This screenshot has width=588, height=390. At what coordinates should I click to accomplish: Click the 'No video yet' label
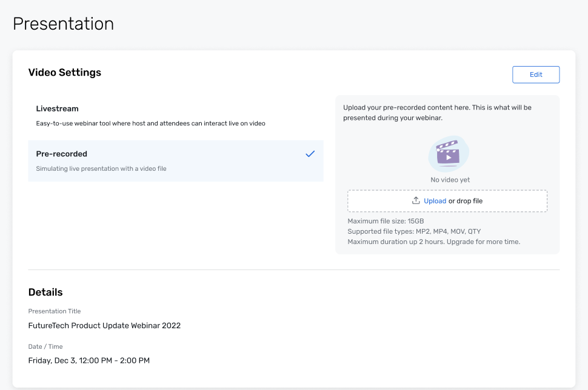coord(450,180)
